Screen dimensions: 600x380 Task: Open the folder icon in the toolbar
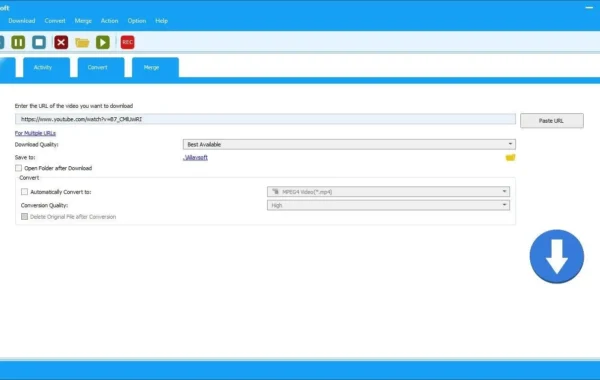(x=82, y=42)
